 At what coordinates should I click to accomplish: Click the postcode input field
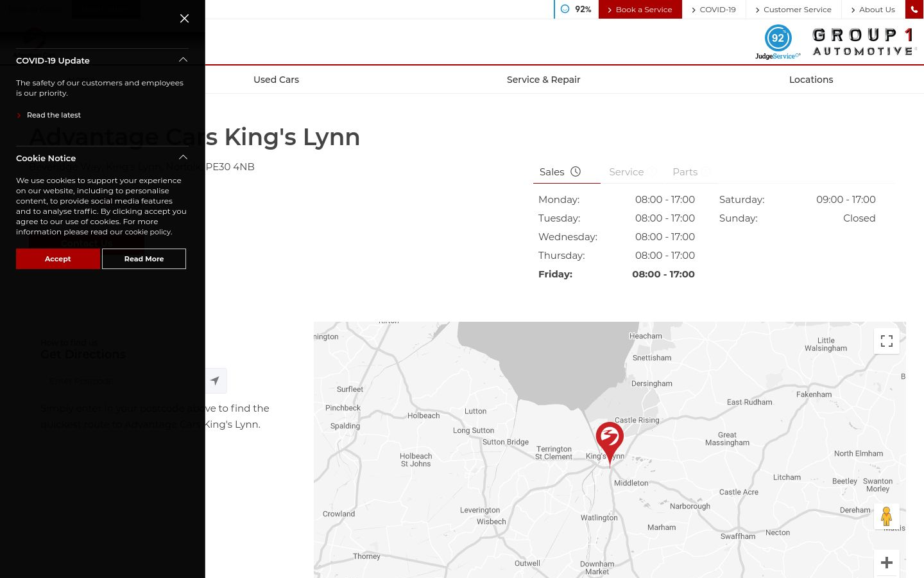pyautogui.click(x=123, y=381)
